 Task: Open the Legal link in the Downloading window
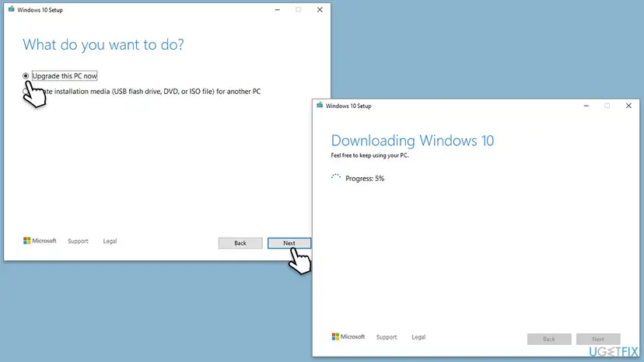418,337
